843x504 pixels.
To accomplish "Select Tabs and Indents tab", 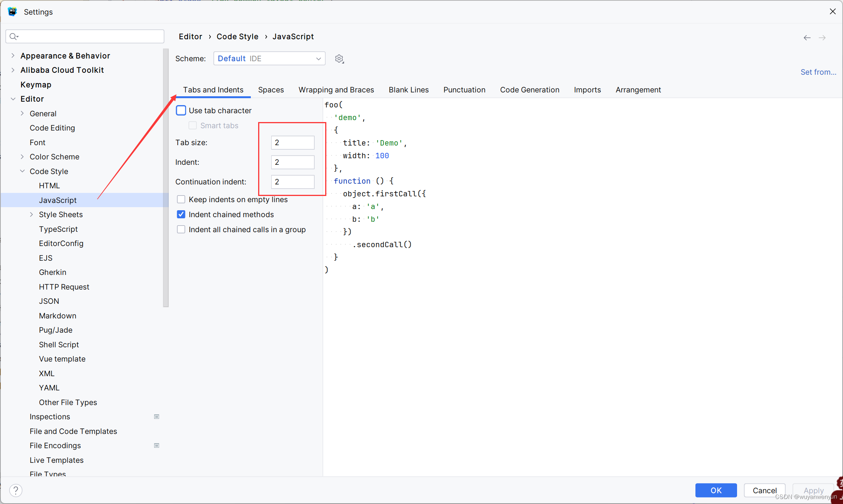I will (x=213, y=90).
